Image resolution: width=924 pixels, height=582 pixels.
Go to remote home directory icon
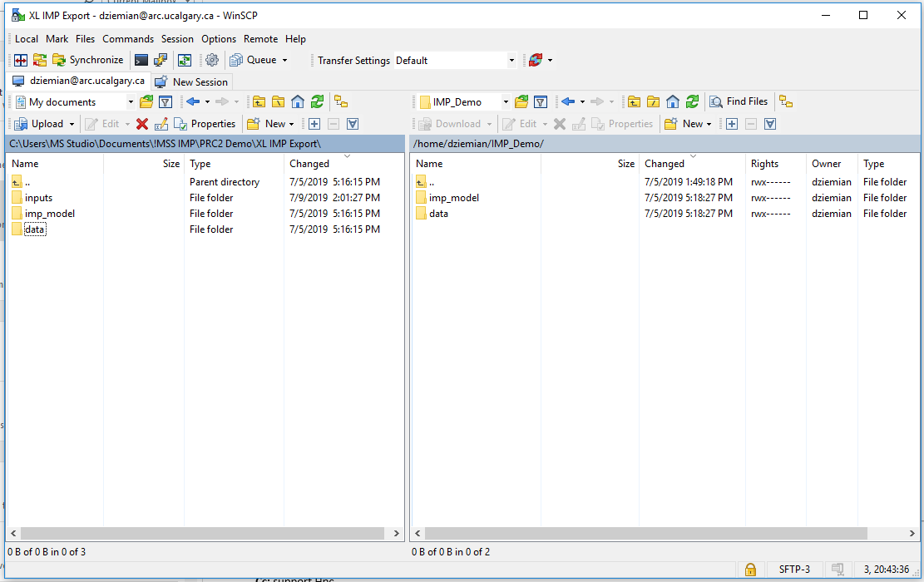672,102
